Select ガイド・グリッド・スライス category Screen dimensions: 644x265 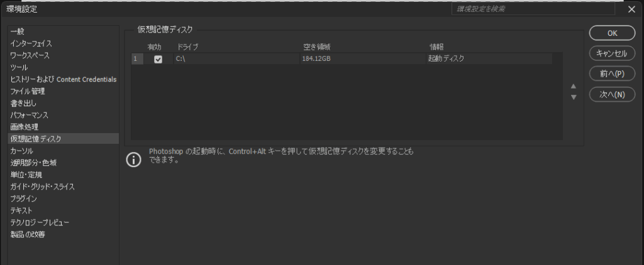click(42, 187)
